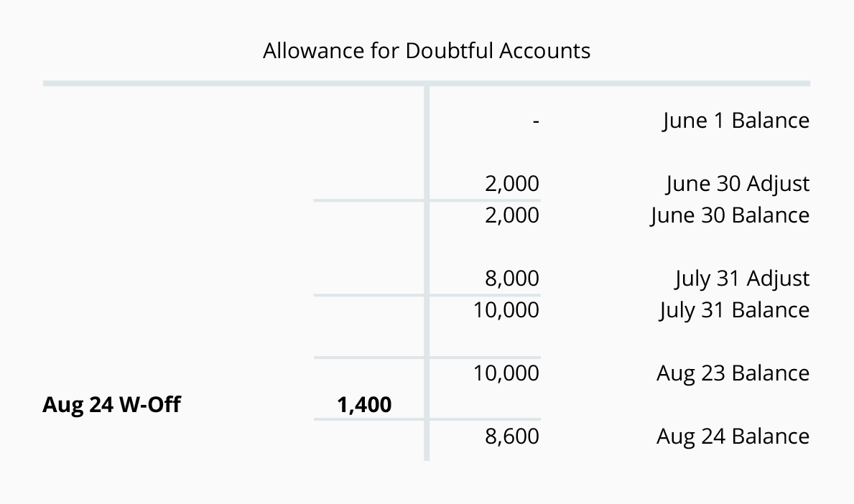This screenshot has height=504, width=854.
Task: Select the July 31 Balance label
Action: [x=734, y=310]
